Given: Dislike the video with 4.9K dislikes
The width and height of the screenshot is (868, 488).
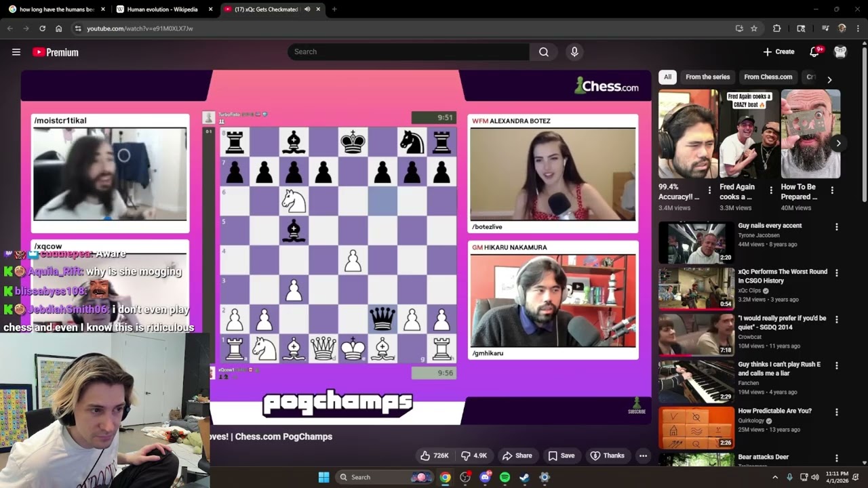Looking at the screenshot, I should pos(474,455).
